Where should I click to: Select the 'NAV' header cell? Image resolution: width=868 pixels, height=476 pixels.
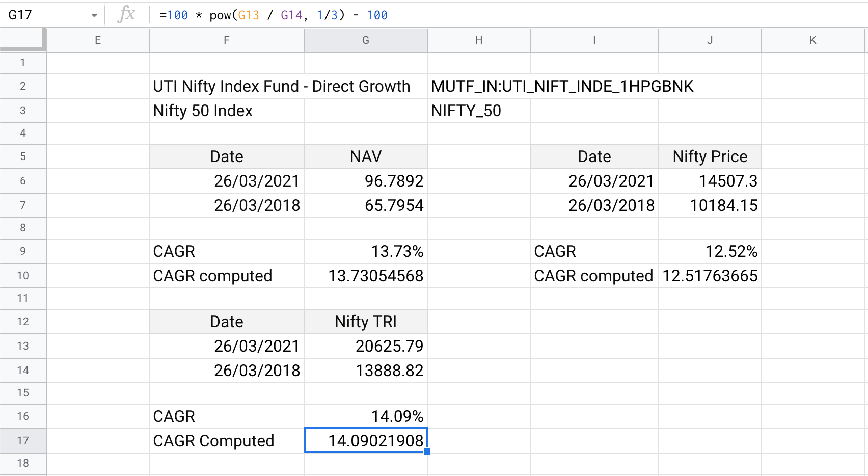point(366,156)
